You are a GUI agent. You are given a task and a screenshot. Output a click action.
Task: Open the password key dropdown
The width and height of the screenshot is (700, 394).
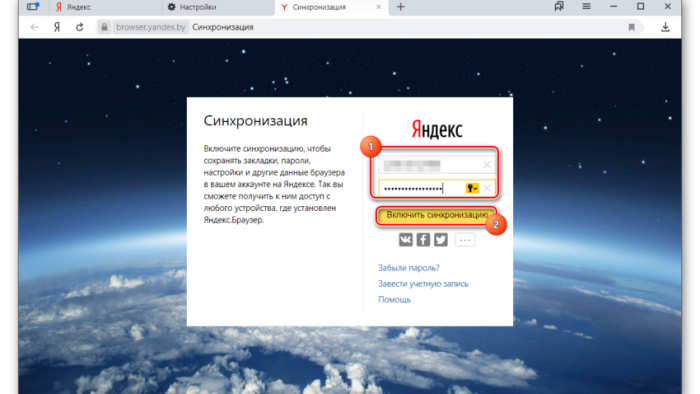[472, 188]
